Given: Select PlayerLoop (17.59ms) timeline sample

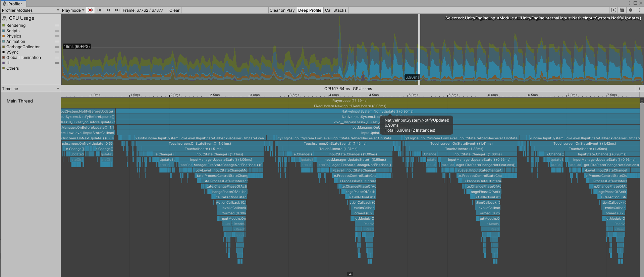Looking at the screenshot, I should [350, 100].
